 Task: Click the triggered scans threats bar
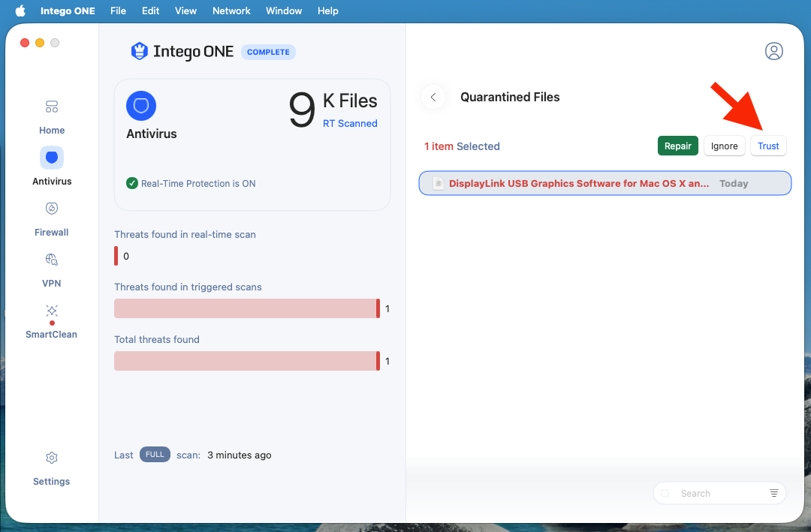pos(247,308)
